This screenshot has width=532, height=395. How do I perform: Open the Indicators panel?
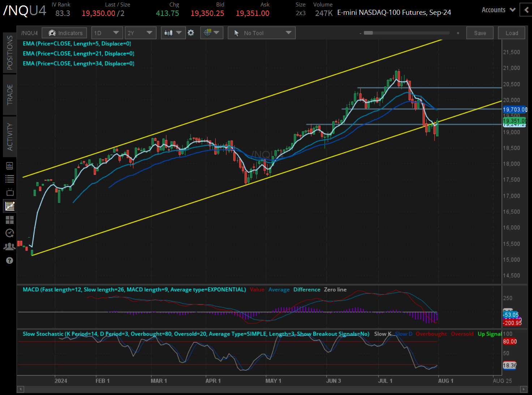[x=64, y=33]
